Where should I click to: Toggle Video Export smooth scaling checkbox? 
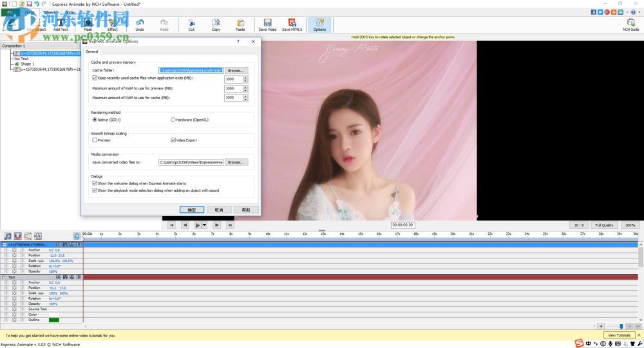(x=173, y=140)
